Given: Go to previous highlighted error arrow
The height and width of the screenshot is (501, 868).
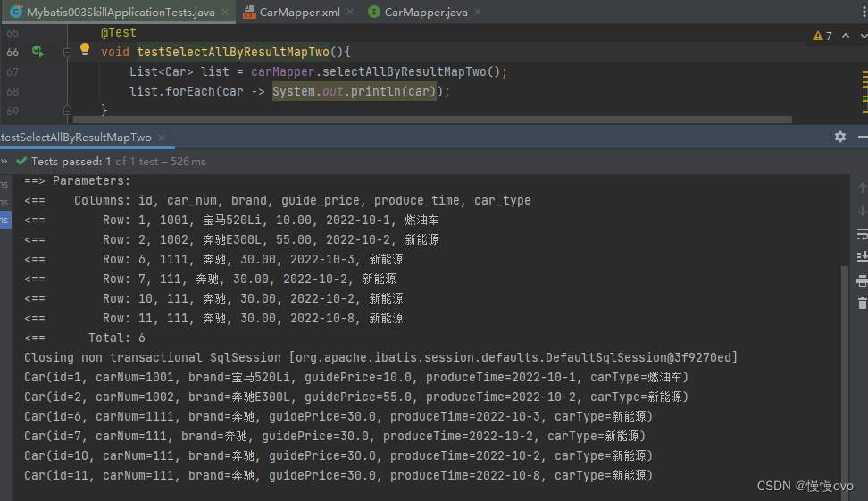Looking at the screenshot, I should 846,36.
